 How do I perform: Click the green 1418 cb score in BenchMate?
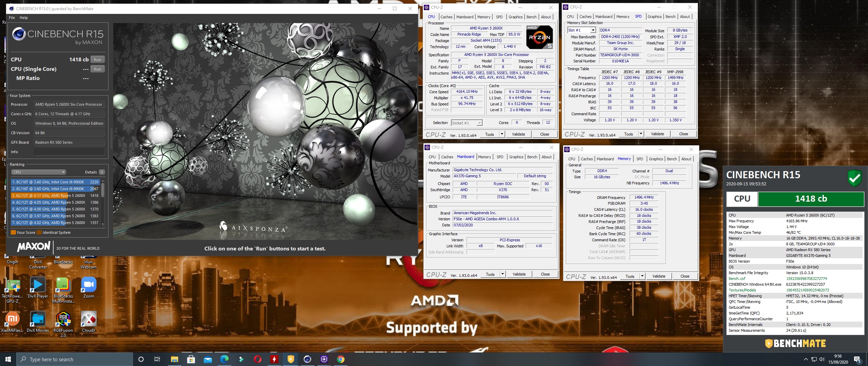click(811, 199)
